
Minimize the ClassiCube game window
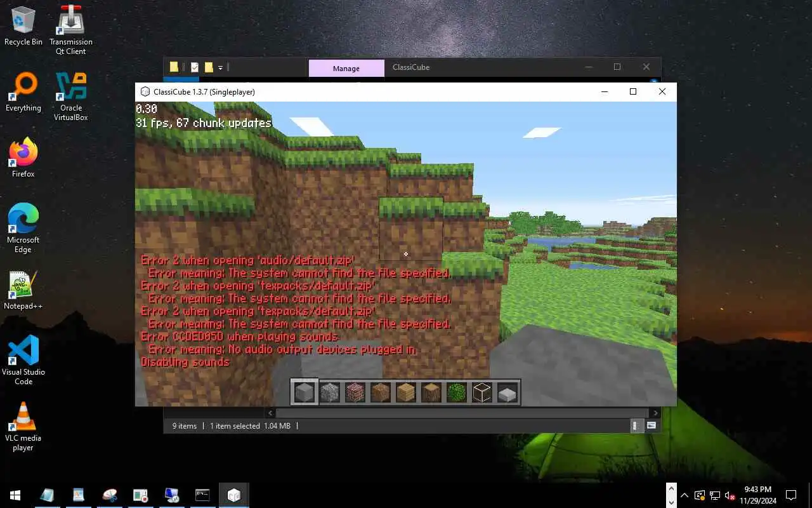tap(604, 91)
